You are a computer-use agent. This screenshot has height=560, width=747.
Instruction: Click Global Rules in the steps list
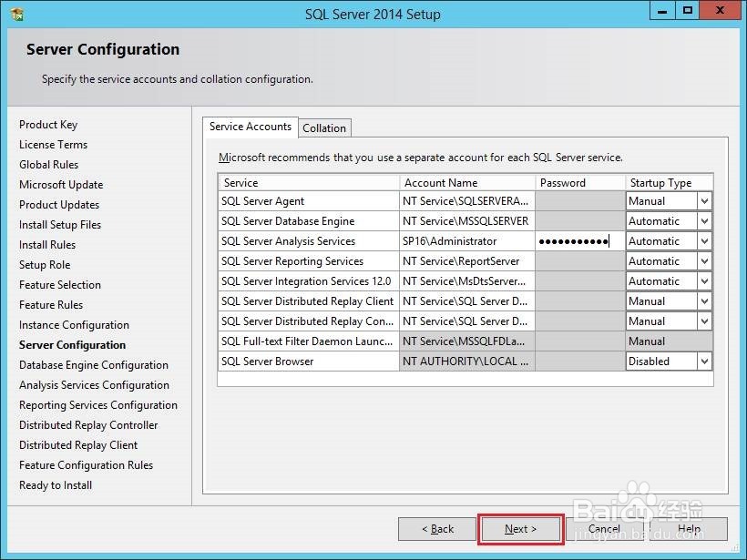coord(48,165)
